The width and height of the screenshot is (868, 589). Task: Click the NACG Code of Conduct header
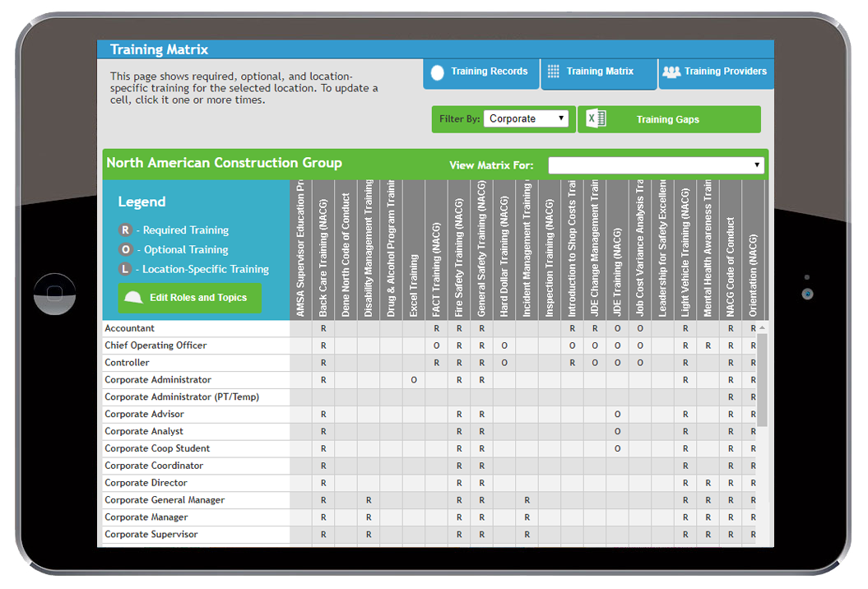[730, 249]
